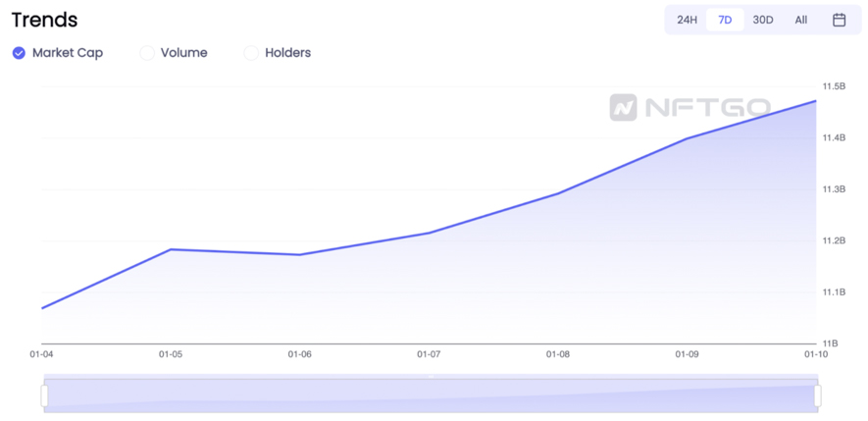868x421 pixels.
Task: Enable the Holders trend checkbox
Action: pyautogui.click(x=251, y=53)
